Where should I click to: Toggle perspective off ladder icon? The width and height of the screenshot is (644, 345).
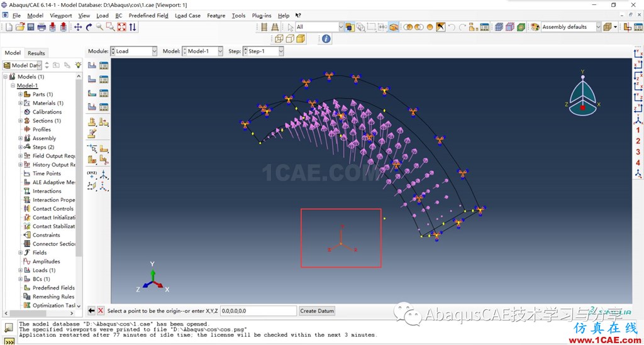(264, 27)
